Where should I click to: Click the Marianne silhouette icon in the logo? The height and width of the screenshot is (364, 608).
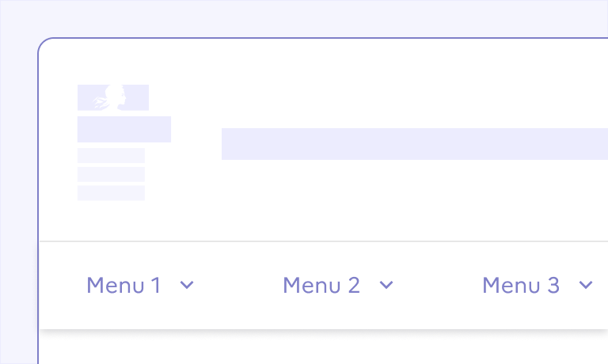tap(113, 97)
